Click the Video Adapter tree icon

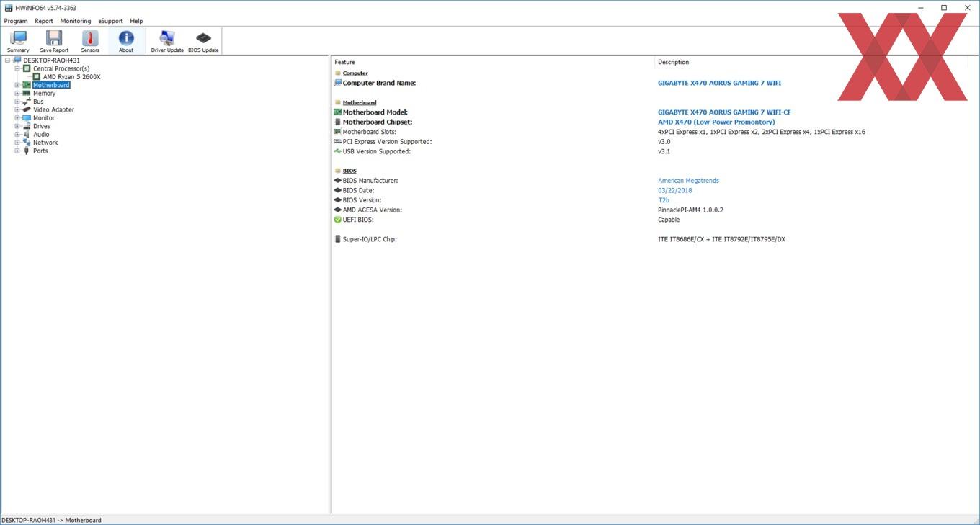click(27, 109)
